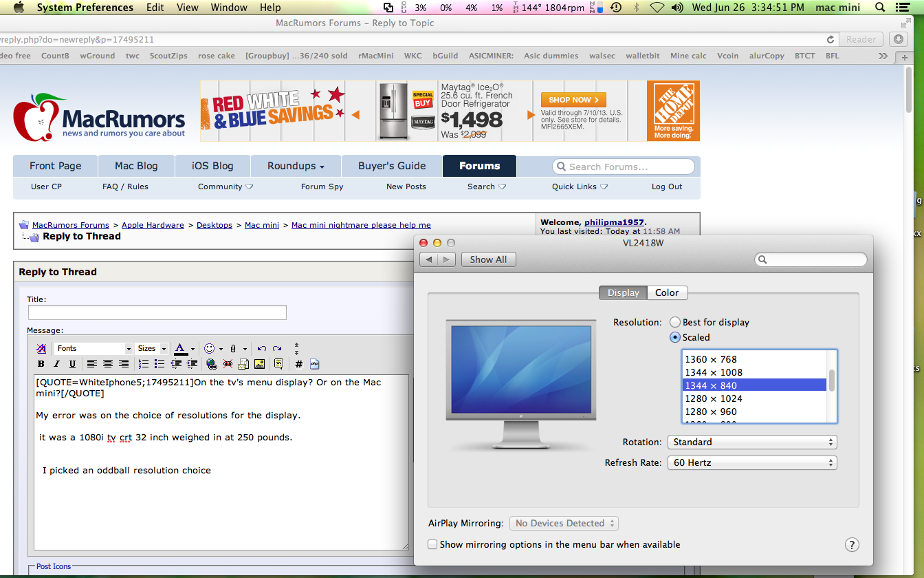This screenshot has width=924, height=578.
Task: Open the smilies dropdown arrow
Action: point(221,349)
